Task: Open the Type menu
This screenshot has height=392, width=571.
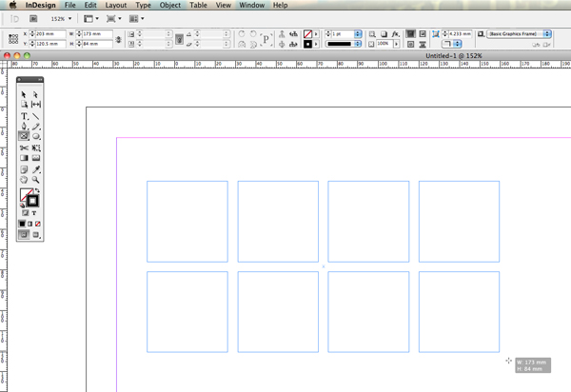Action: [x=143, y=5]
